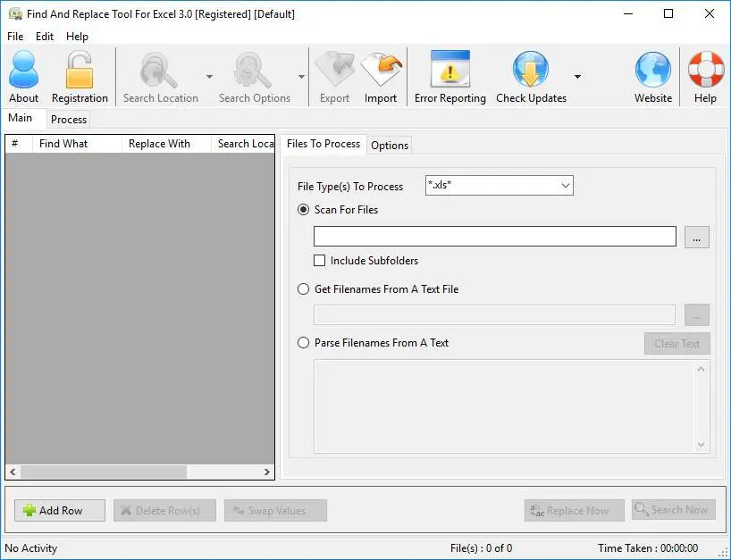Click the Search Location toolbar icon
Screen dimensions: 731x560
point(160,77)
